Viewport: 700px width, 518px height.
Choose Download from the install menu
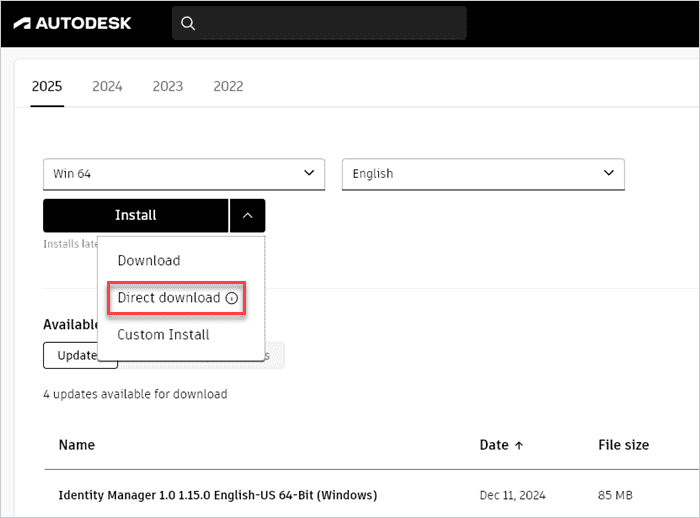pyautogui.click(x=149, y=261)
